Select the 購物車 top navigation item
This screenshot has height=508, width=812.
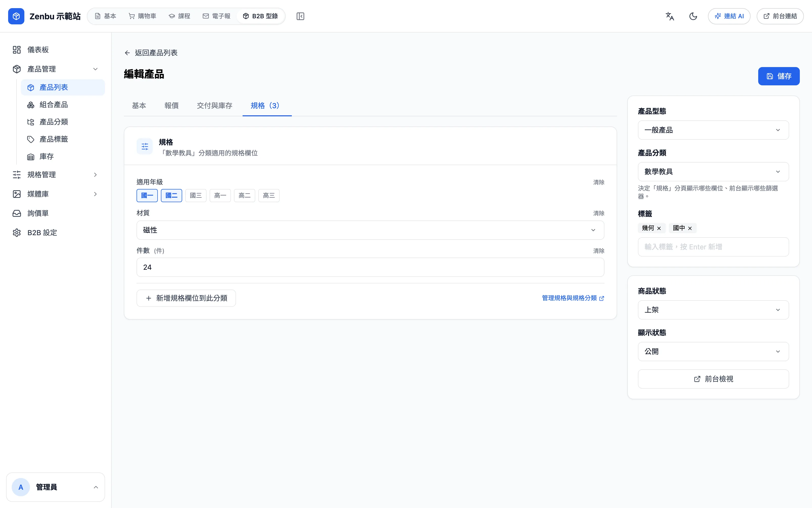click(142, 16)
